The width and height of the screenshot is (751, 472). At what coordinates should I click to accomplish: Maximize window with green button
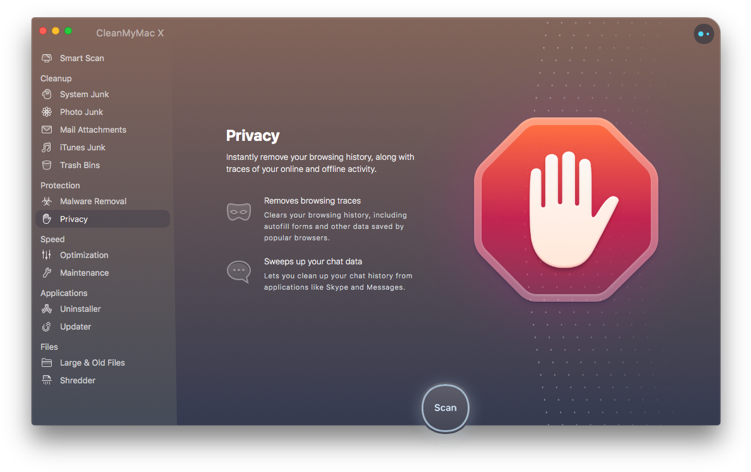[x=68, y=31]
